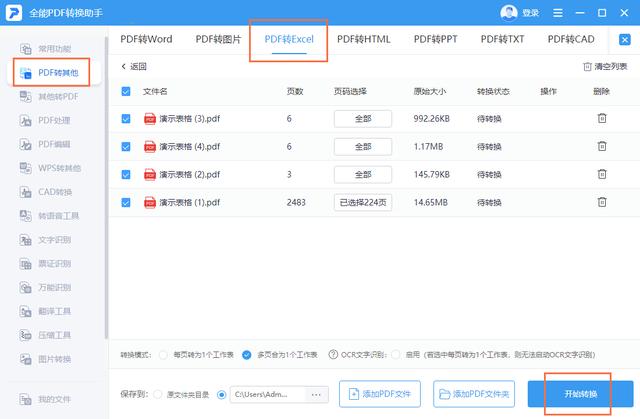Choose 原文件夹目录 as save location
The image size is (640, 419).
tap(160, 395)
